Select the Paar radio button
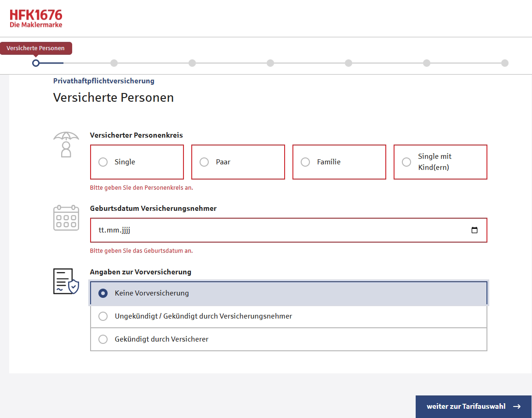 pos(204,162)
